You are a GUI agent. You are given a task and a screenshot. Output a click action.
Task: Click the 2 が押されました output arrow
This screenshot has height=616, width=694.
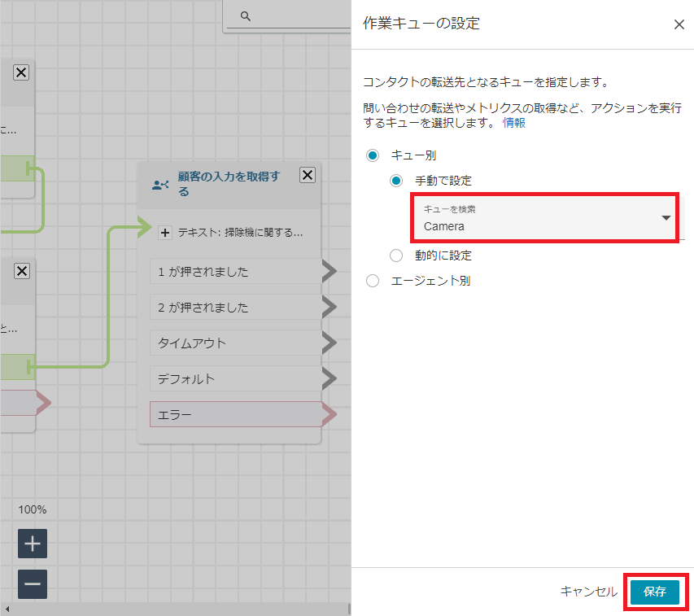(330, 307)
